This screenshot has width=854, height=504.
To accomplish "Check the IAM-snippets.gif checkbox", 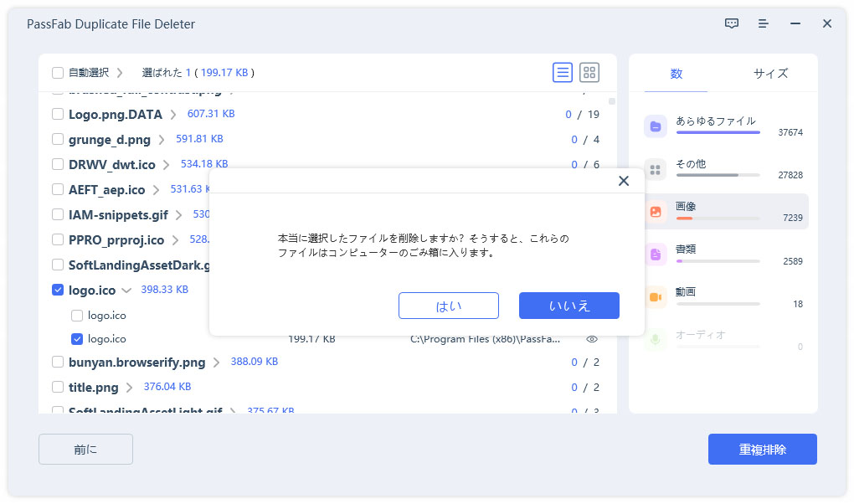I will pyautogui.click(x=57, y=214).
